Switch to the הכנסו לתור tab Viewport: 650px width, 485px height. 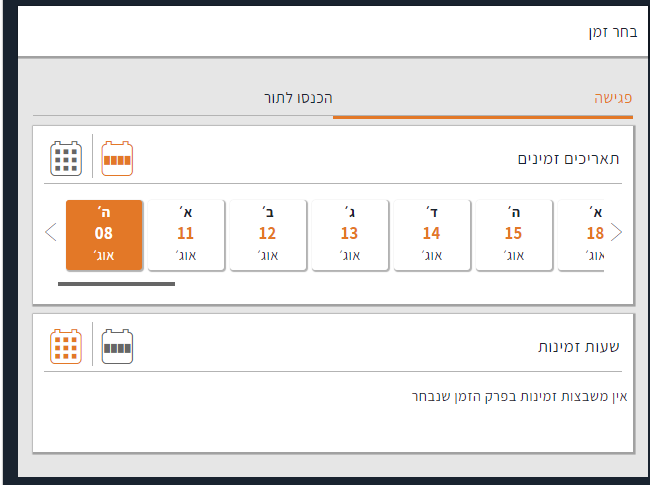pos(298,98)
